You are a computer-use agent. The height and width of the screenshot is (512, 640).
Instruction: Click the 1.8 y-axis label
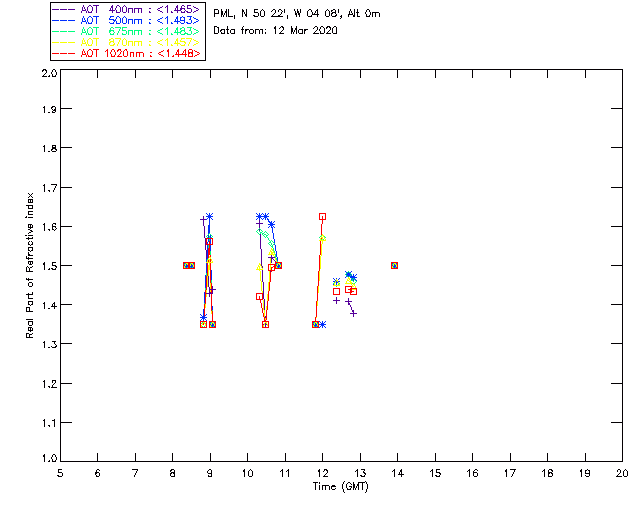49,148
